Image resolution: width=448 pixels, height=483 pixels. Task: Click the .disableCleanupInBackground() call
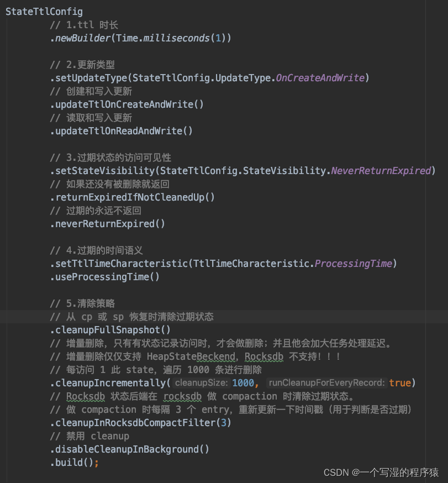(x=130, y=449)
